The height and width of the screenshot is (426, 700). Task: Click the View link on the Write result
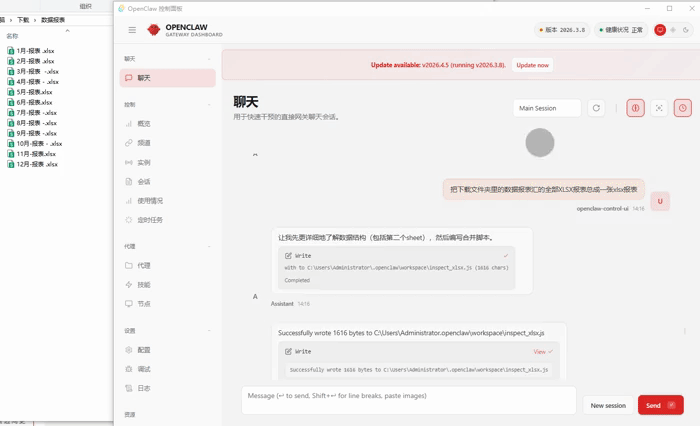coord(543,352)
